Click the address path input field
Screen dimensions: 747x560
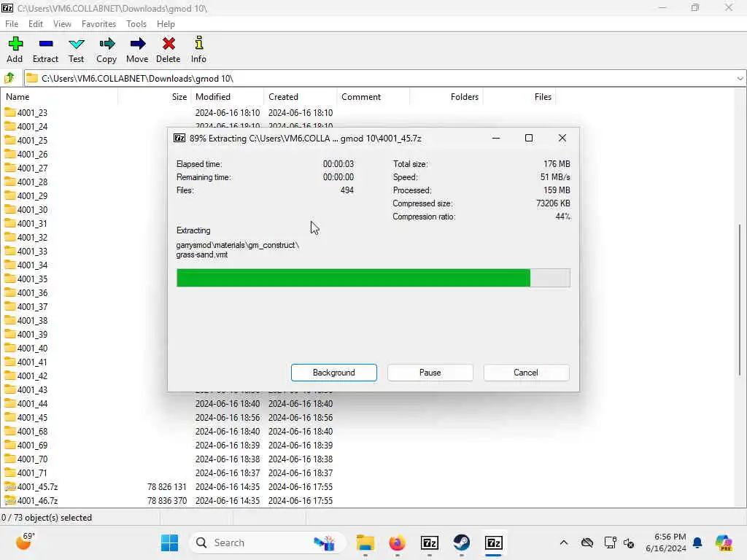coord(385,78)
